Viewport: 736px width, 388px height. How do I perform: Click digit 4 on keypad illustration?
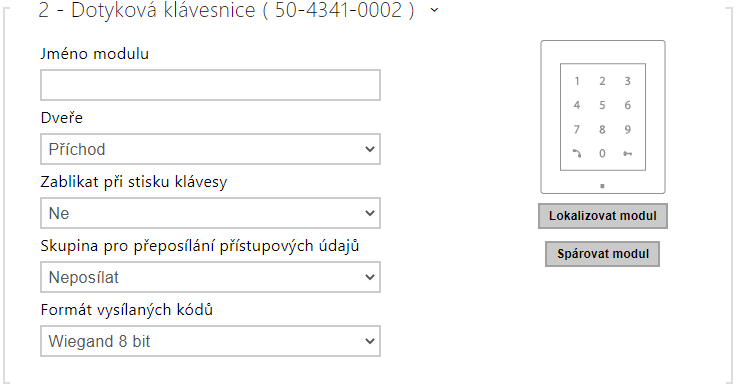577,105
